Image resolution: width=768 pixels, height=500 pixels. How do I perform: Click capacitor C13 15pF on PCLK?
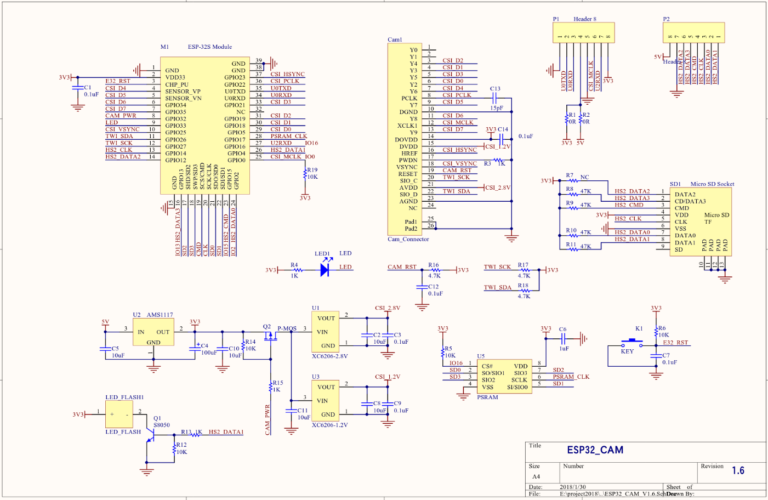496,98
